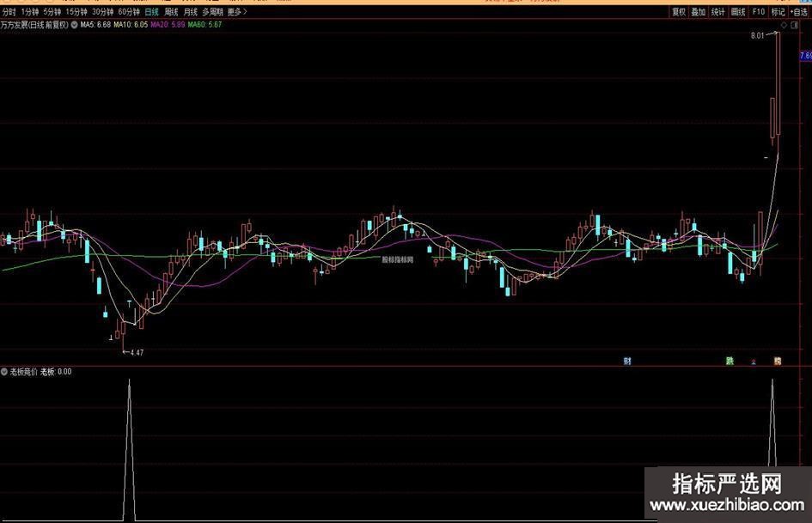
Task: Click the MA60: 5.67 indicator label
Action: [x=205, y=24]
